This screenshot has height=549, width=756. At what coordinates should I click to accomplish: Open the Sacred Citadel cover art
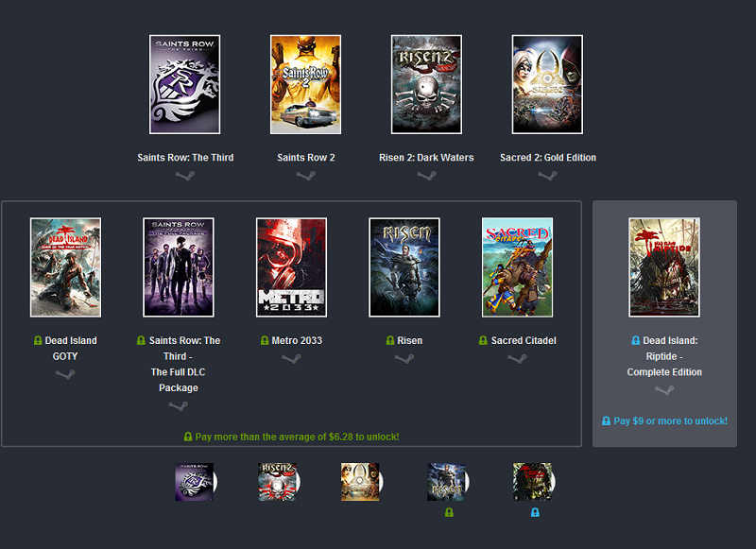coord(517,267)
